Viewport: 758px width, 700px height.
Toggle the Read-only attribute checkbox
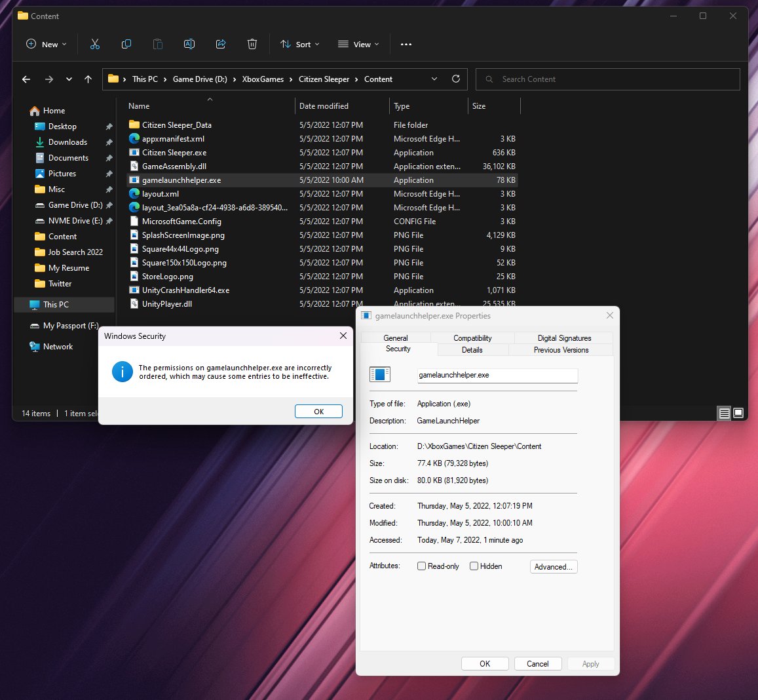[421, 566]
